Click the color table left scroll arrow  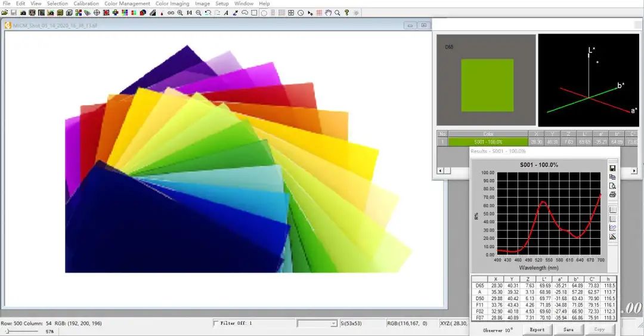440,171
